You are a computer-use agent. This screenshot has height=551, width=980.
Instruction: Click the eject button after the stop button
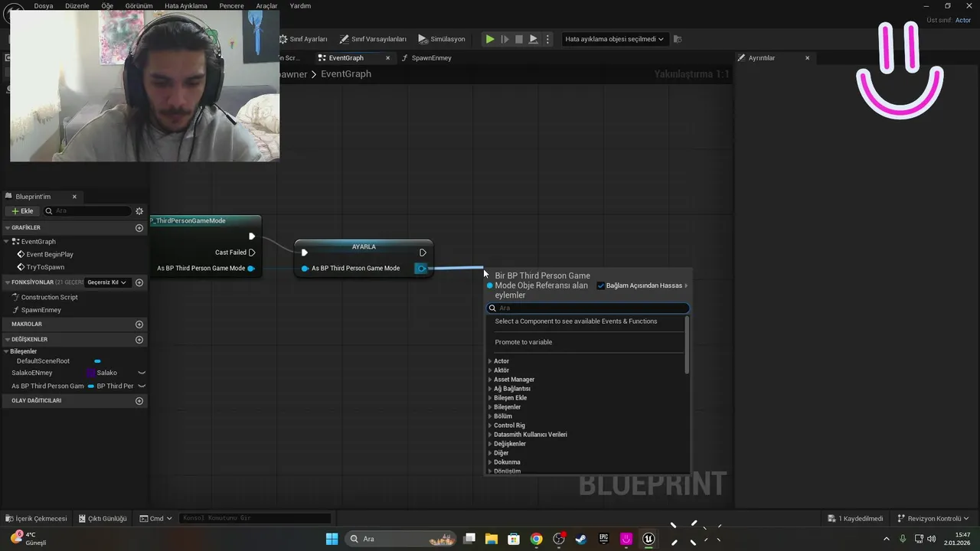click(534, 39)
